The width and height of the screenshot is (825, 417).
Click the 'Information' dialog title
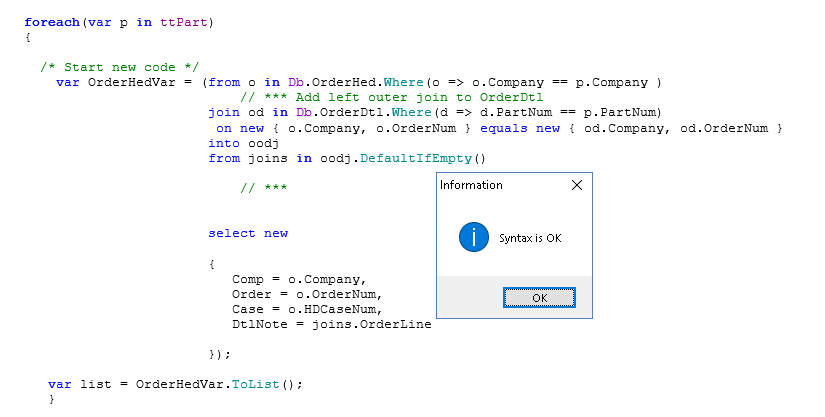471,185
